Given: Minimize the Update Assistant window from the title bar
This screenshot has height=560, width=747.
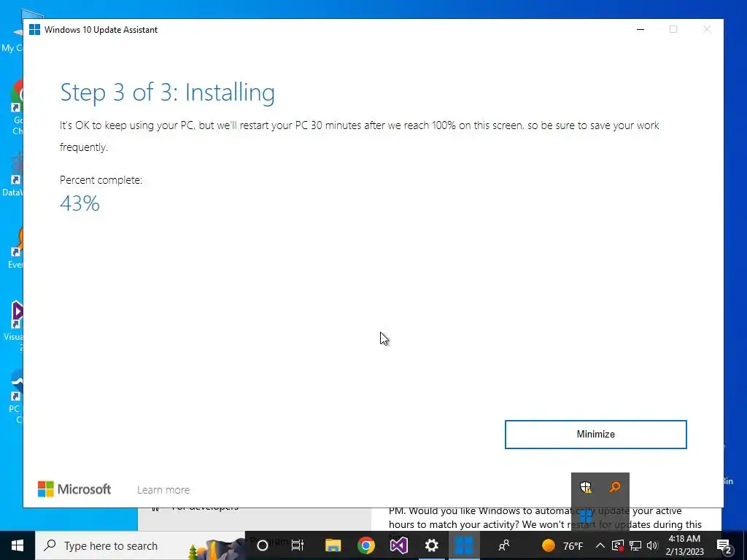Looking at the screenshot, I should (640, 29).
